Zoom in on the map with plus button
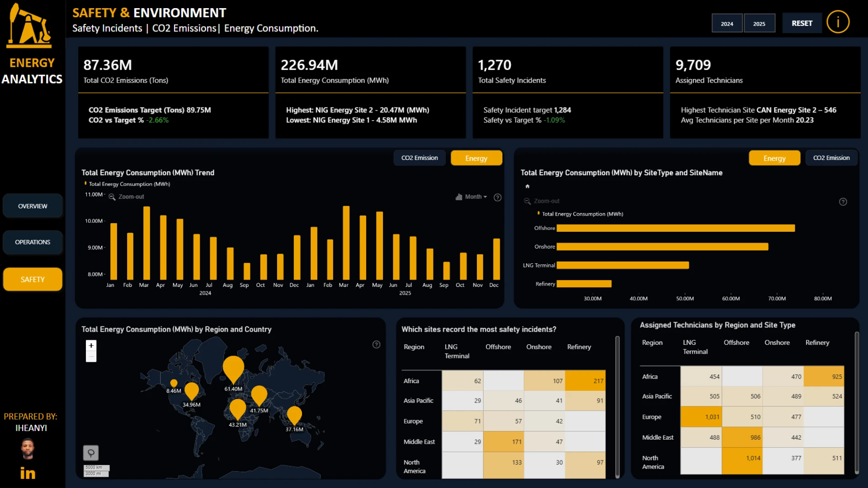Viewport: 868px width, 488px height. pos(91,346)
